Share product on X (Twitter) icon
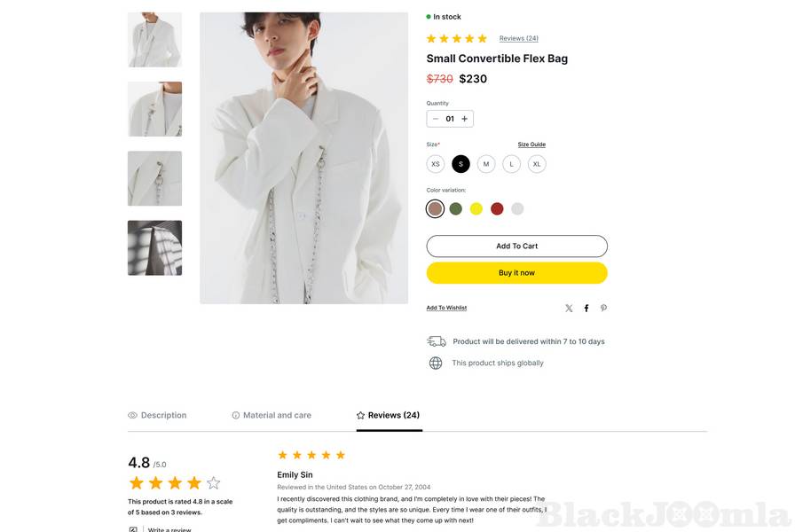This screenshot has width=795, height=532. (570, 309)
